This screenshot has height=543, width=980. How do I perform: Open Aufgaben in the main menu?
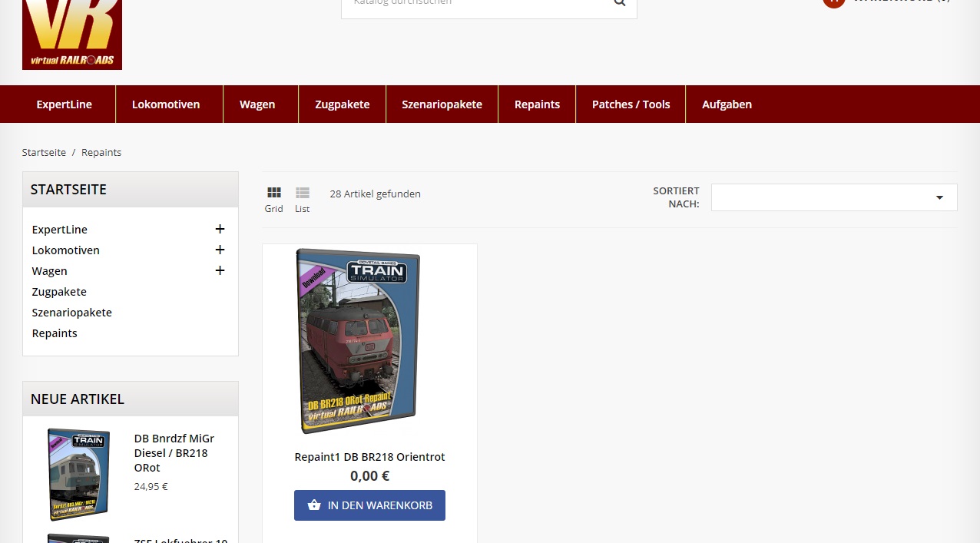(x=727, y=104)
